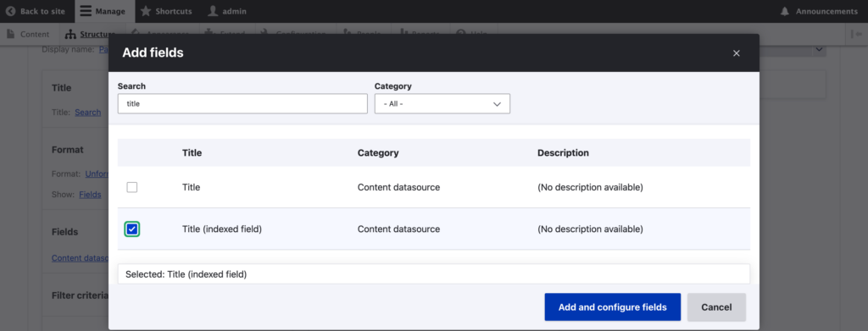Uncheck the Title (indexed field) checkbox
The width and height of the screenshot is (868, 331).
[x=131, y=229]
